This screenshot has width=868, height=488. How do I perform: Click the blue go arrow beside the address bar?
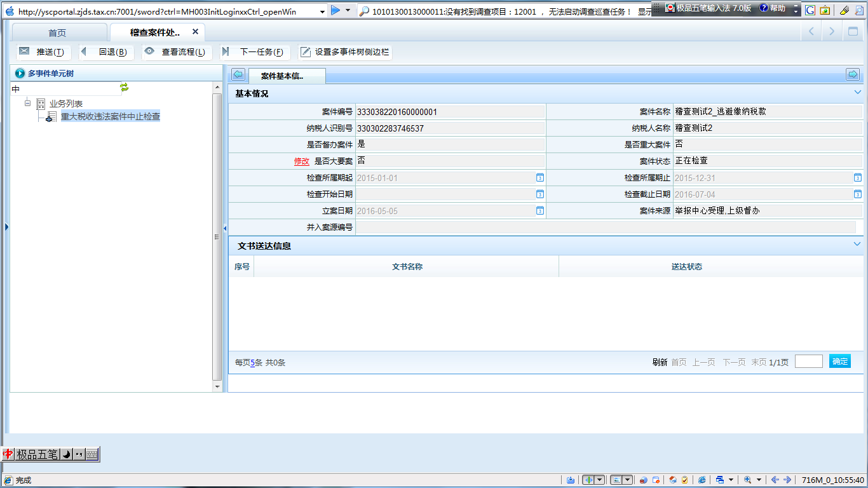336,10
